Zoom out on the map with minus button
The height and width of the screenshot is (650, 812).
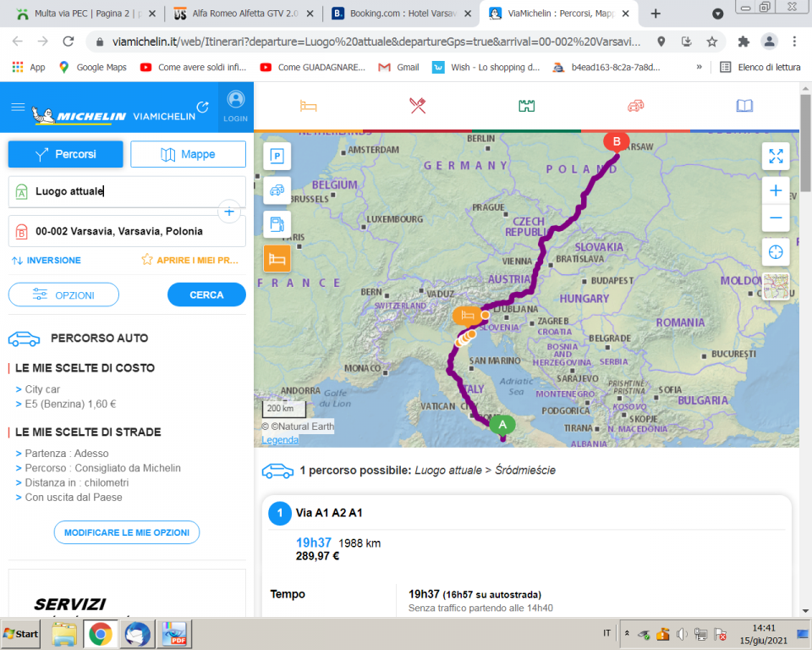776,218
